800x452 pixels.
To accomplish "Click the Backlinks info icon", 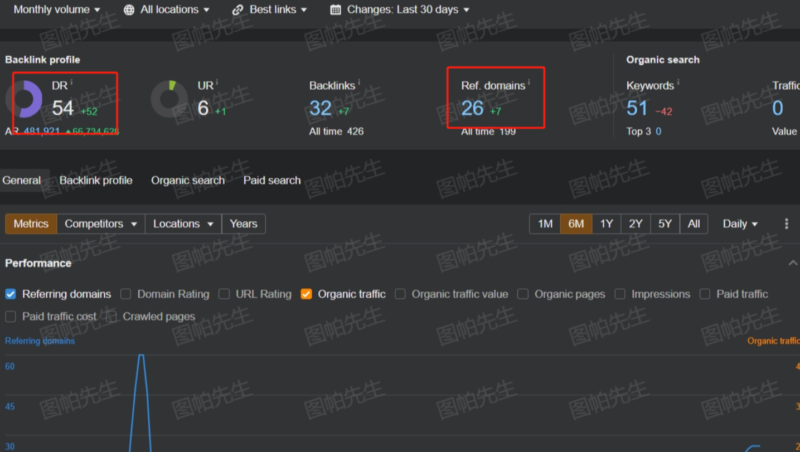I will [360, 83].
